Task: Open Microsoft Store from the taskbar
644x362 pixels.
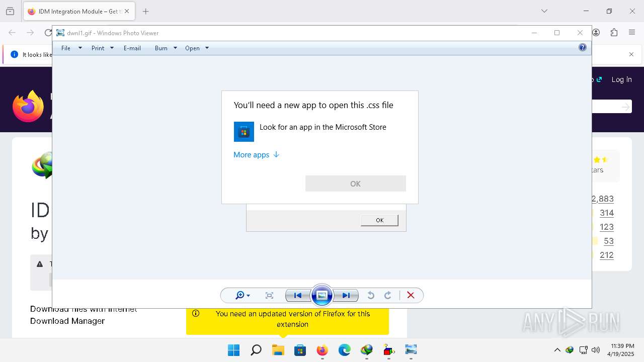Action: click(x=300, y=350)
